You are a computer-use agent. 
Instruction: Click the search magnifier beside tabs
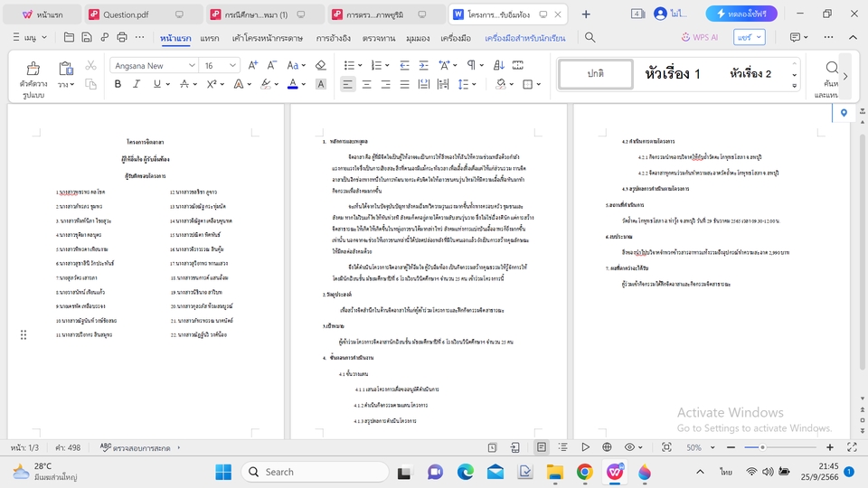590,37
